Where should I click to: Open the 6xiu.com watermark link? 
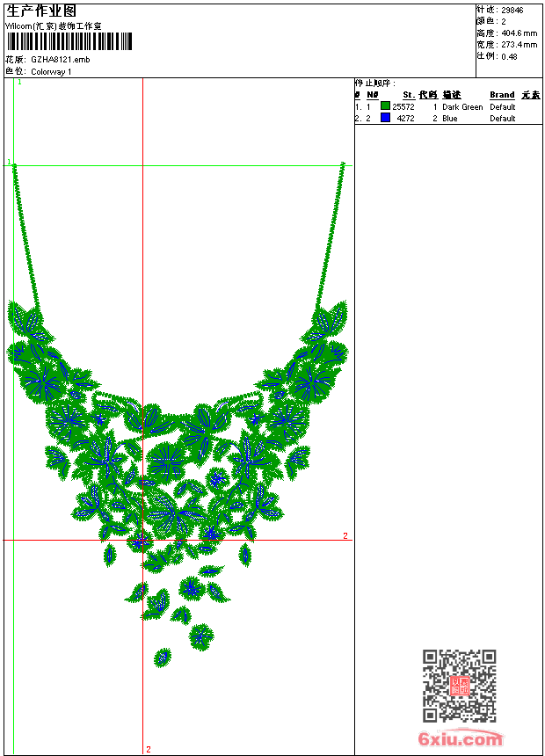pyautogui.click(x=460, y=739)
